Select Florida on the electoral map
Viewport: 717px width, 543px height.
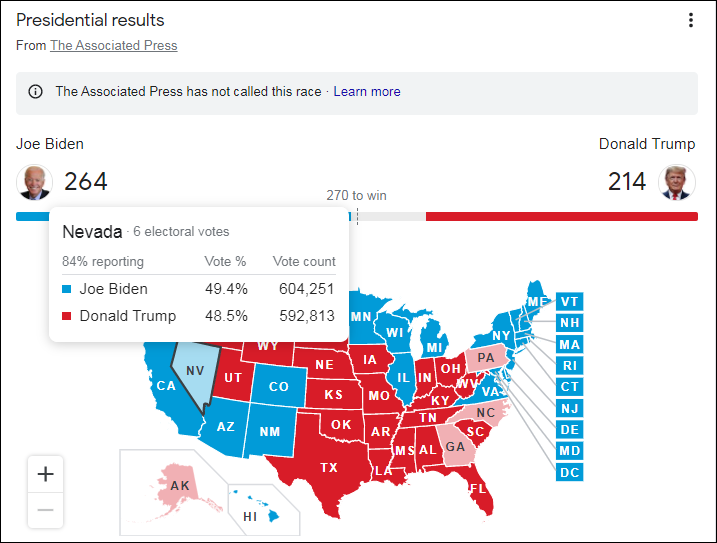pyautogui.click(x=477, y=489)
